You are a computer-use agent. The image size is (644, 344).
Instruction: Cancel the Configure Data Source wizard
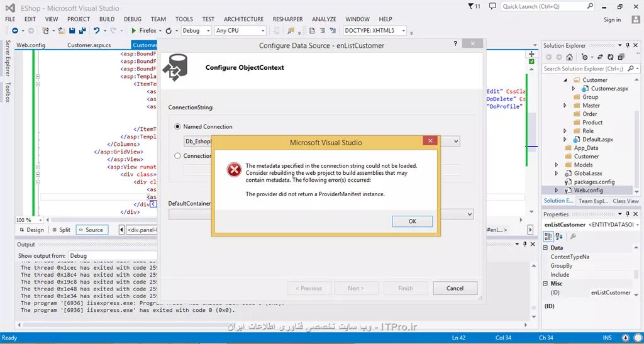click(x=455, y=288)
